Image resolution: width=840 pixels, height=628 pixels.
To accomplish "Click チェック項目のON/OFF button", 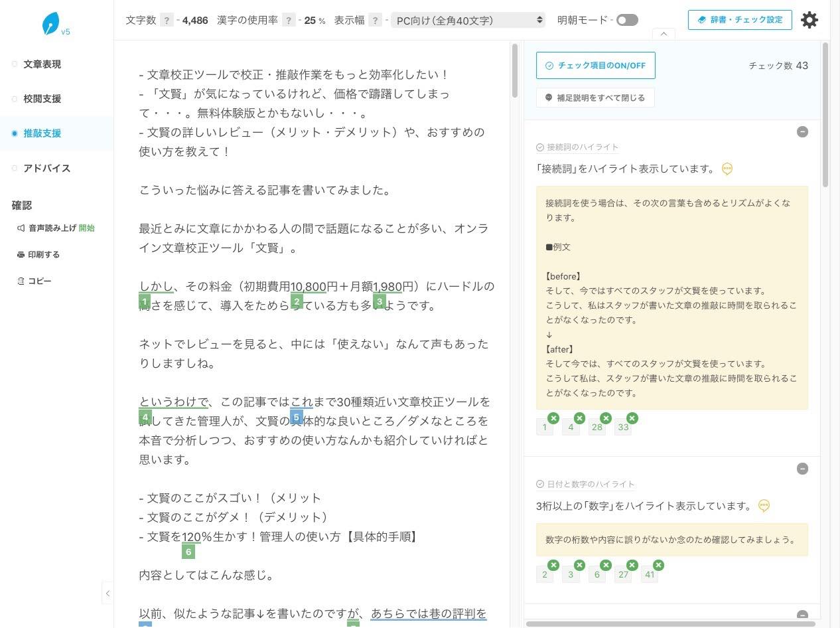I will pos(596,65).
